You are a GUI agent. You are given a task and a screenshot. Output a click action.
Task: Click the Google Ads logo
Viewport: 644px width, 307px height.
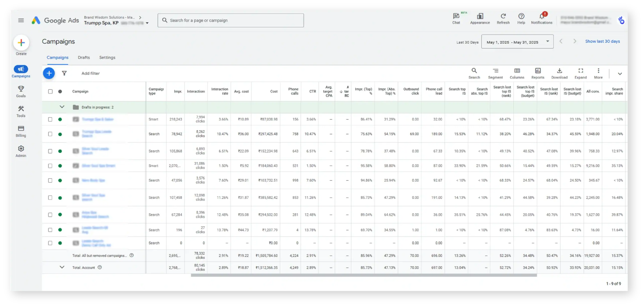[55, 20]
